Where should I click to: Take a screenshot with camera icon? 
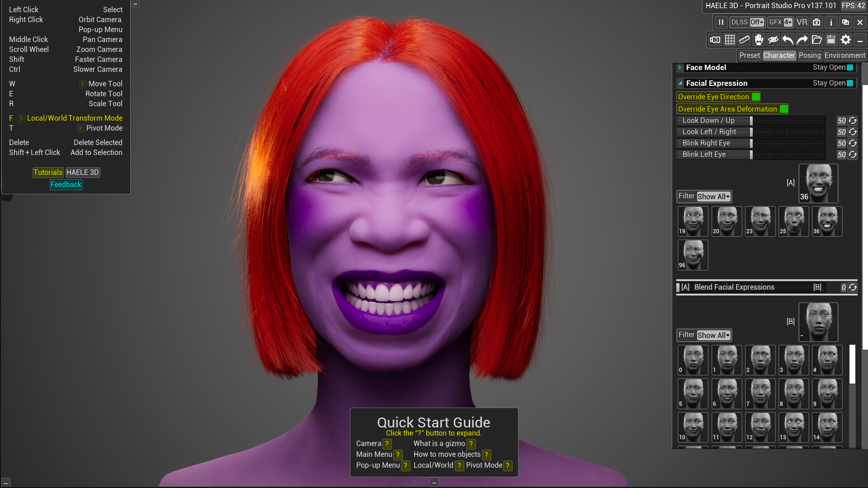pos(816,22)
